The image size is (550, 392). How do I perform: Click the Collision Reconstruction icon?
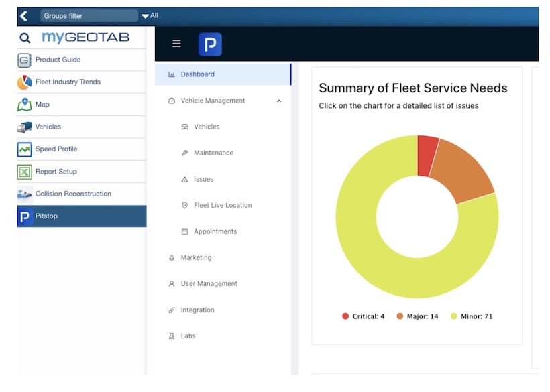pyautogui.click(x=25, y=194)
